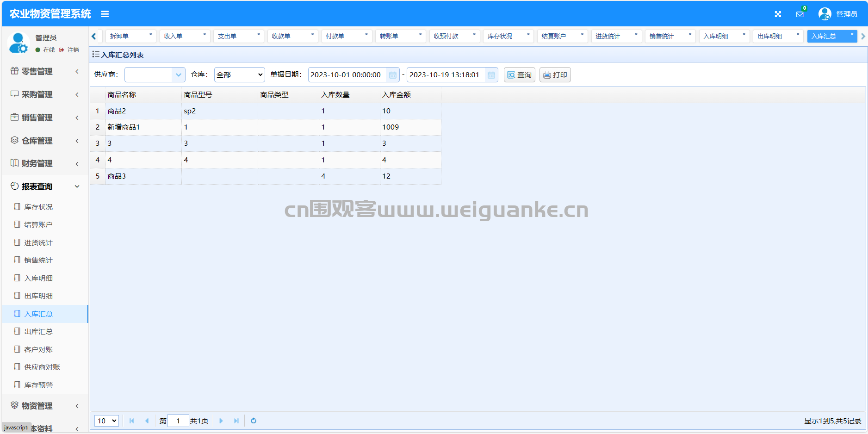Refresh the table with reload icon
Viewport: 868px width, 434px height.
[x=254, y=421]
